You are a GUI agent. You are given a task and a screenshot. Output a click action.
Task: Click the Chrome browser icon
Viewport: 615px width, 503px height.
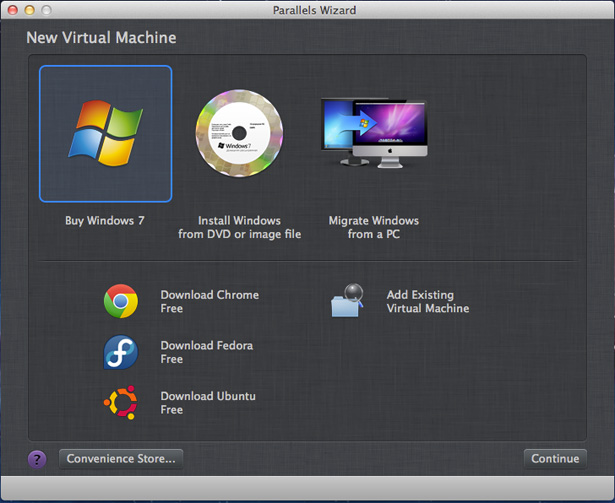pyautogui.click(x=121, y=301)
